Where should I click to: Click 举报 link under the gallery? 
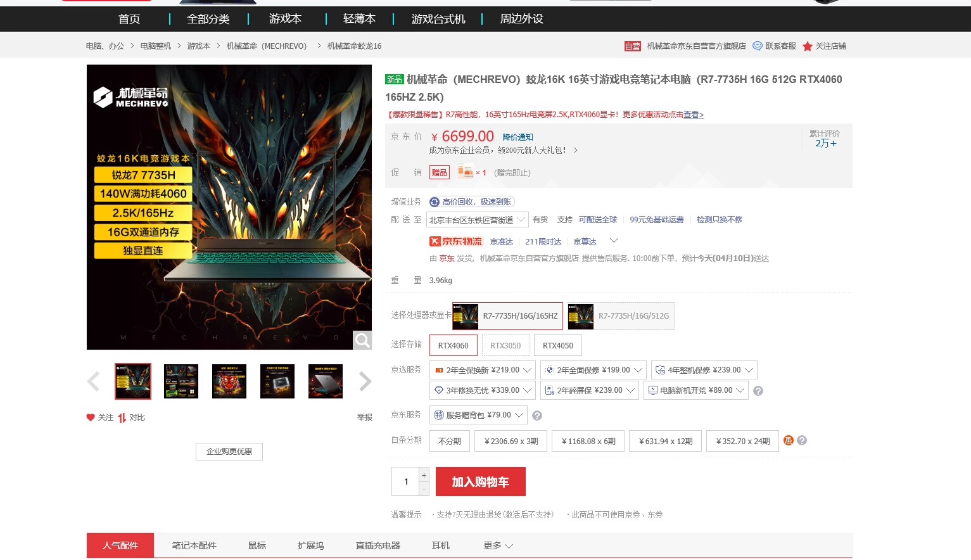click(x=365, y=417)
